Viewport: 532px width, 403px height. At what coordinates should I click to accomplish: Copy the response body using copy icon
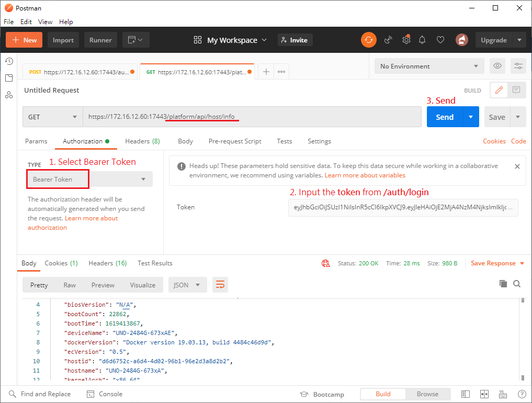[x=503, y=283]
